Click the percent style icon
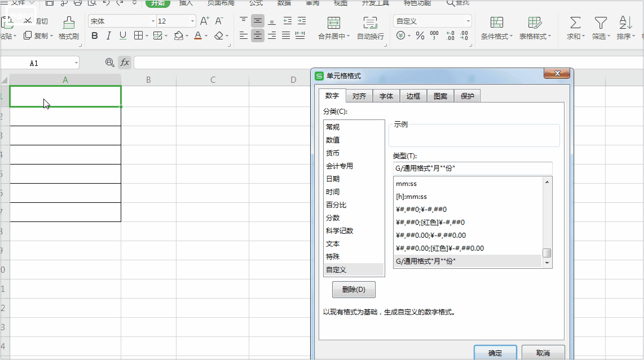The width and height of the screenshot is (644, 360). (x=420, y=36)
